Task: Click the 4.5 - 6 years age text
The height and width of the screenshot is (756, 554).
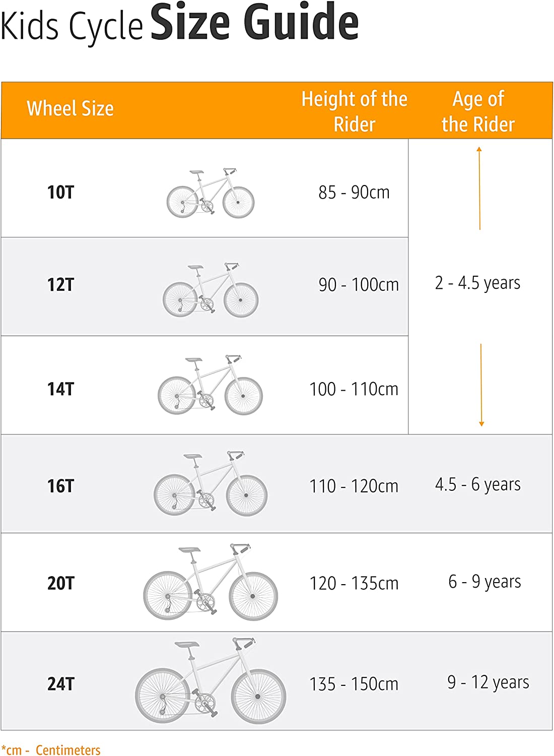Action: coord(477,484)
